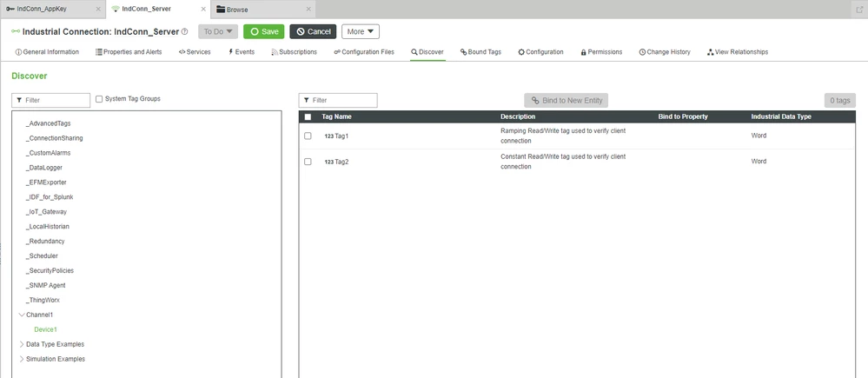Screen dimensions: 868x378
Task: Check the box for Tag2 row
Action: coord(308,162)
